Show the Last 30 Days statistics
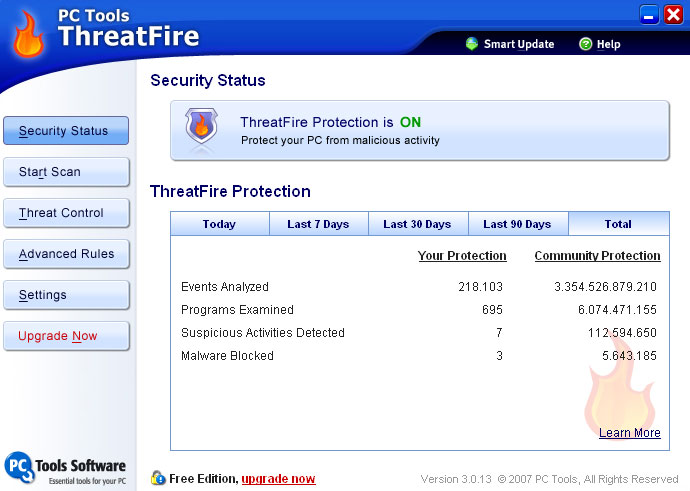The width and height of the screenshot is (690, 491). 417,224
